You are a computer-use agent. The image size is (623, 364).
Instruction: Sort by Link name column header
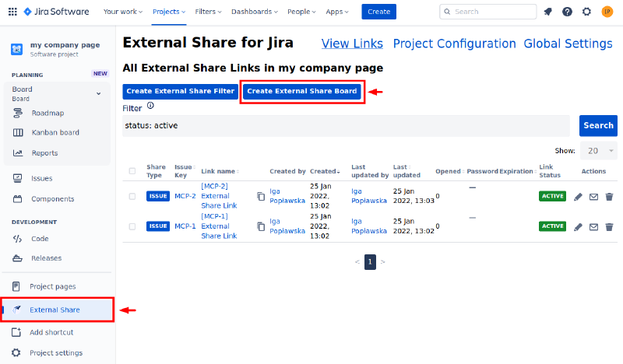(220, 171)
